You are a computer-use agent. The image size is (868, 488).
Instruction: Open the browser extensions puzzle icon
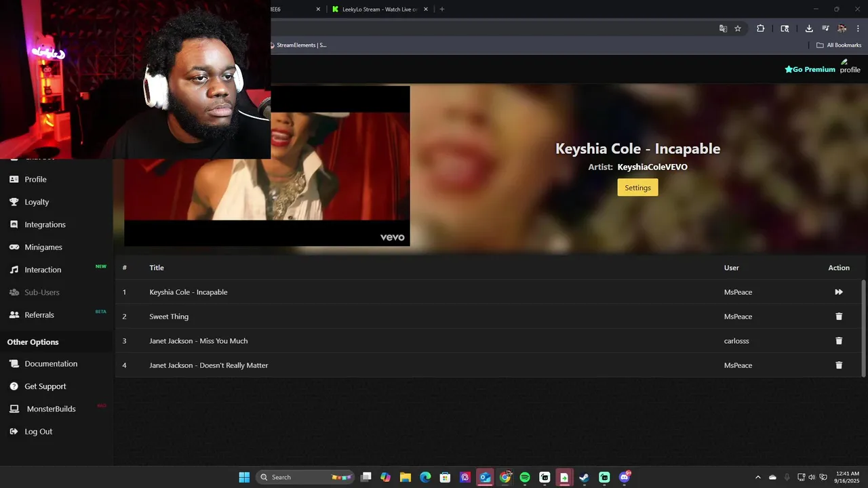pyautogui.click(x=760, y=28)
